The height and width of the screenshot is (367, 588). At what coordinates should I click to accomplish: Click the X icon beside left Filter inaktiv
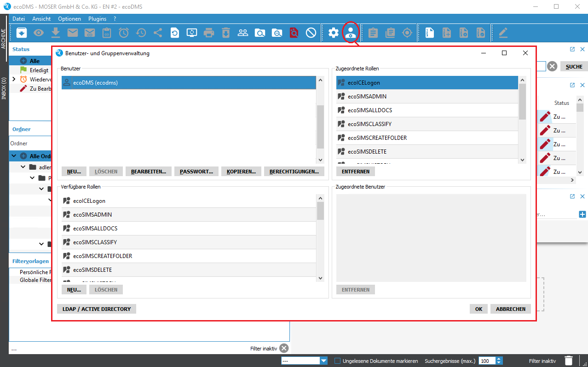(x=284, y=349)
